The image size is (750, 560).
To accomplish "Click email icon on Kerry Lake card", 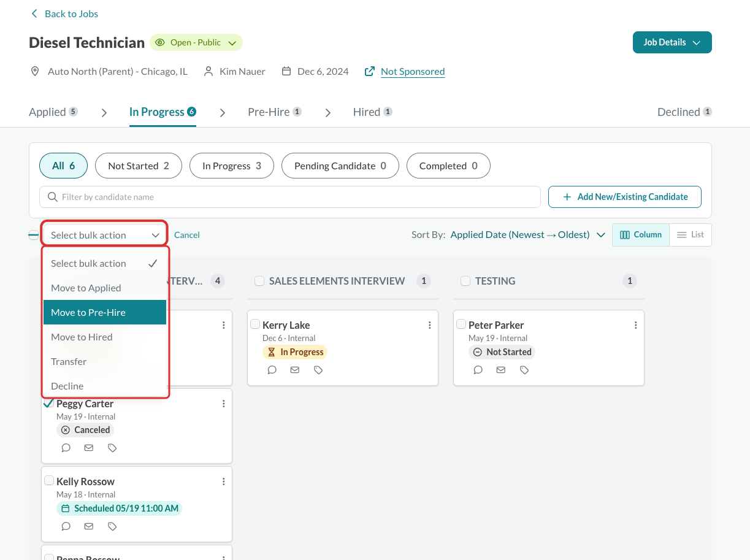I will click(x=295, y=370).
